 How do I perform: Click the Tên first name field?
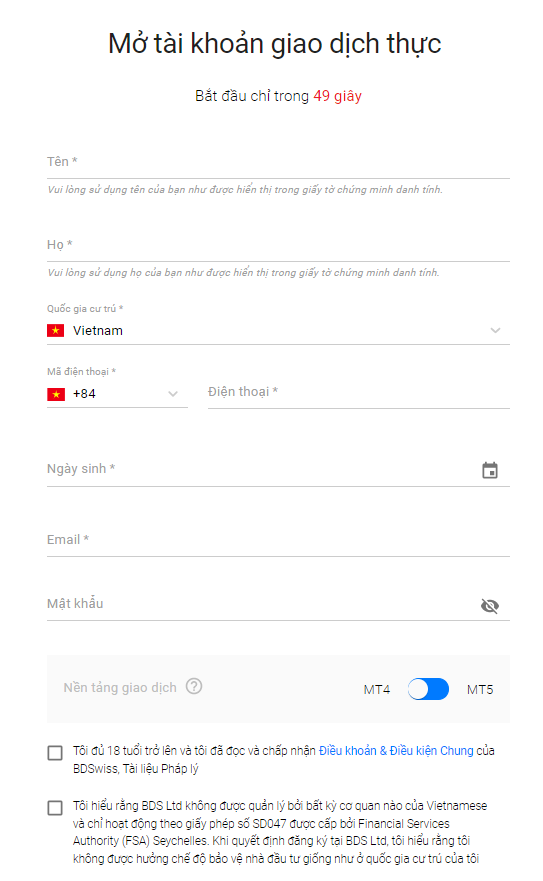[278, 163]
